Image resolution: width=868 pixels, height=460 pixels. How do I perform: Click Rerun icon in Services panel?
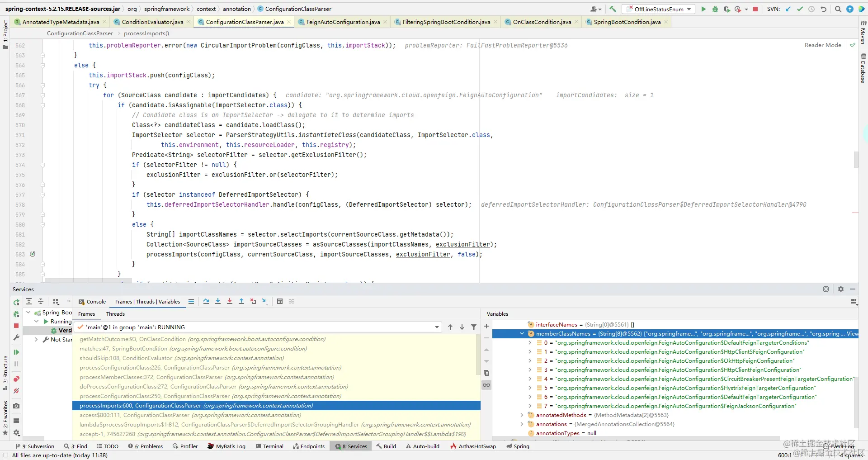pyautogui.click(x=16, y=302)
